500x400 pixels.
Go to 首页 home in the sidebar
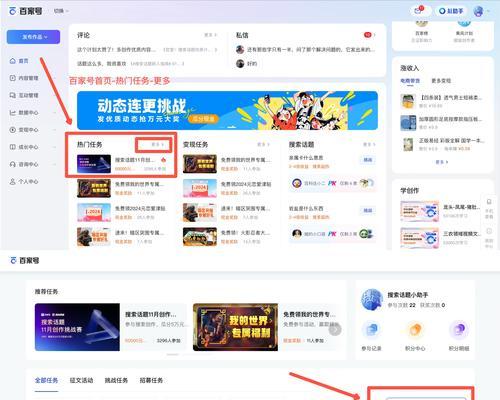tap(19, 61)
